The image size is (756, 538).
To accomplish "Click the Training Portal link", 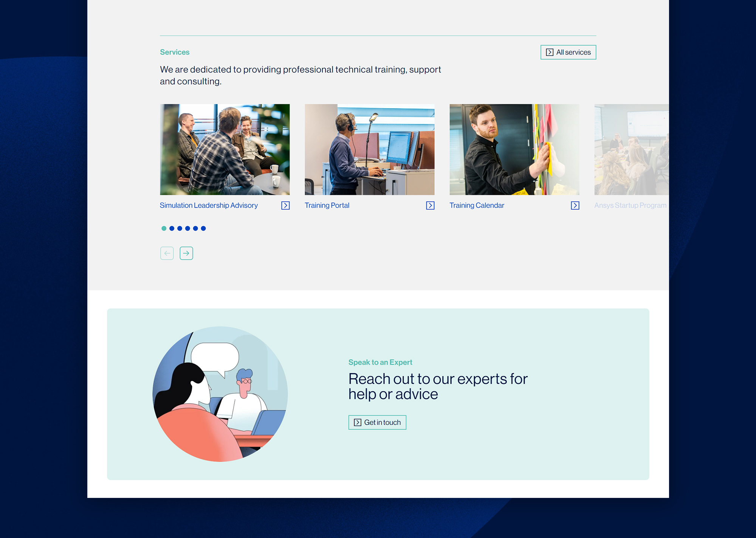I will pos(327,205).
